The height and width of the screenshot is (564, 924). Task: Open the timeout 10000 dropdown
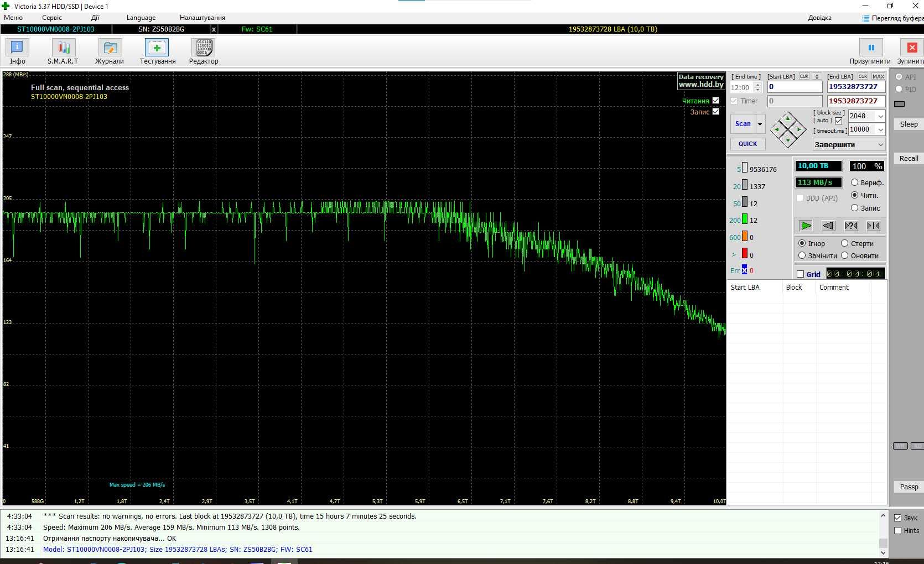pos(880,129)
